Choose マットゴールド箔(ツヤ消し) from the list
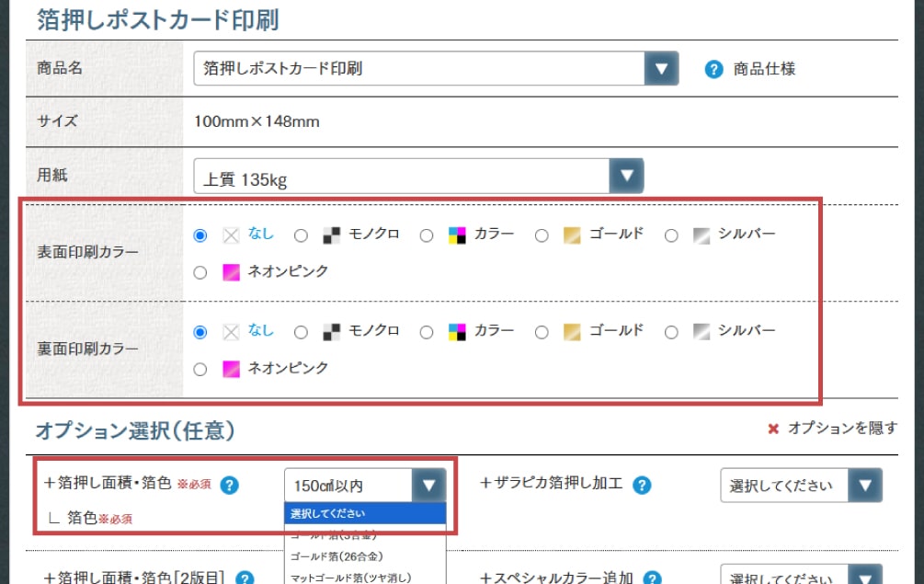 349,577
